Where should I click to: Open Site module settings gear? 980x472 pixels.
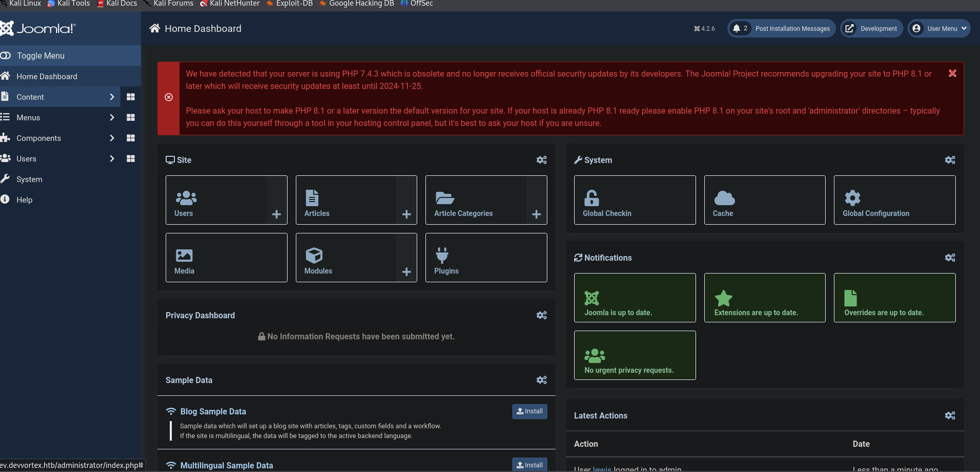tap(541, 160)
